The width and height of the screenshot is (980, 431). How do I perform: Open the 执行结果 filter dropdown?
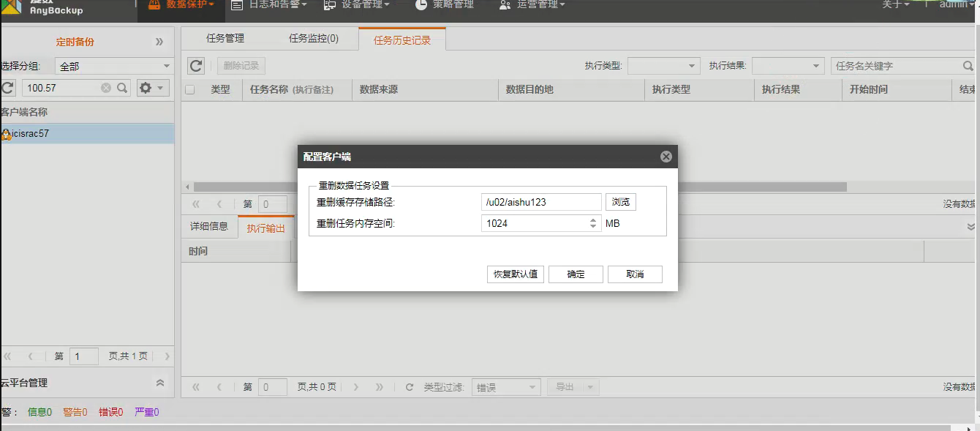(x=788, y=66)
